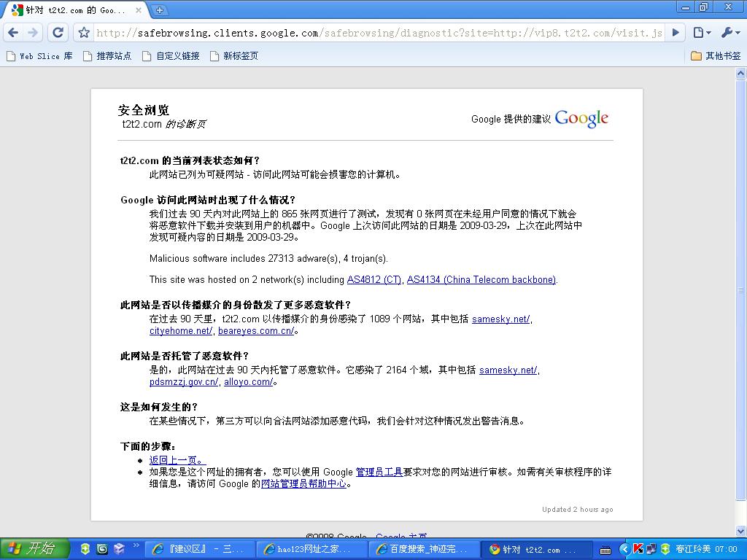Click the vertical scrollbar thumb
747x560 pixels.
point(740,289)
